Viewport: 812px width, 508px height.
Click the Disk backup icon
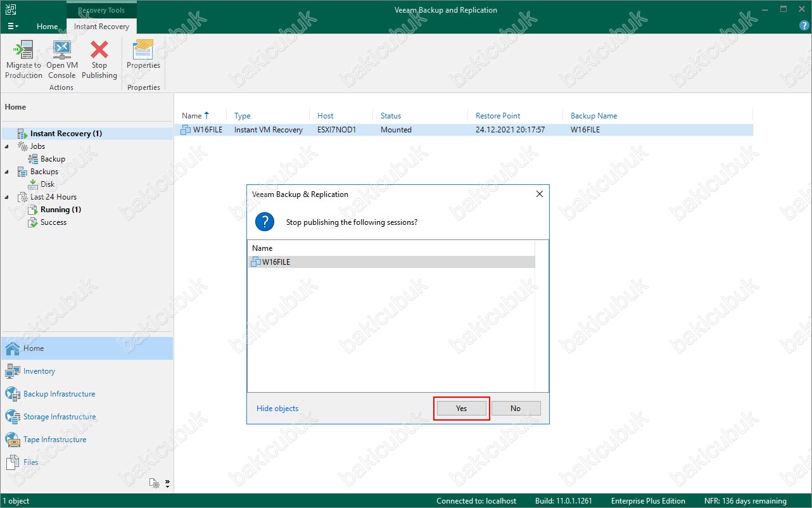(x=33, y=184)
